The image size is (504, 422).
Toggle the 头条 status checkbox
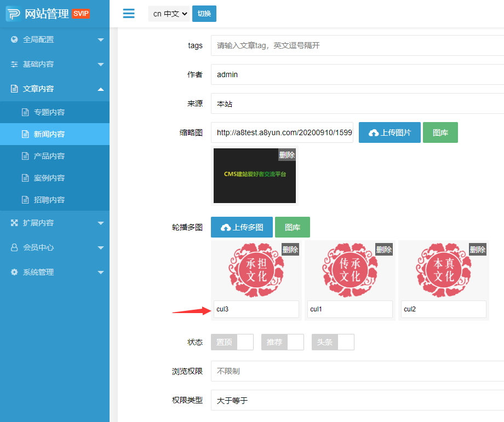347,342
